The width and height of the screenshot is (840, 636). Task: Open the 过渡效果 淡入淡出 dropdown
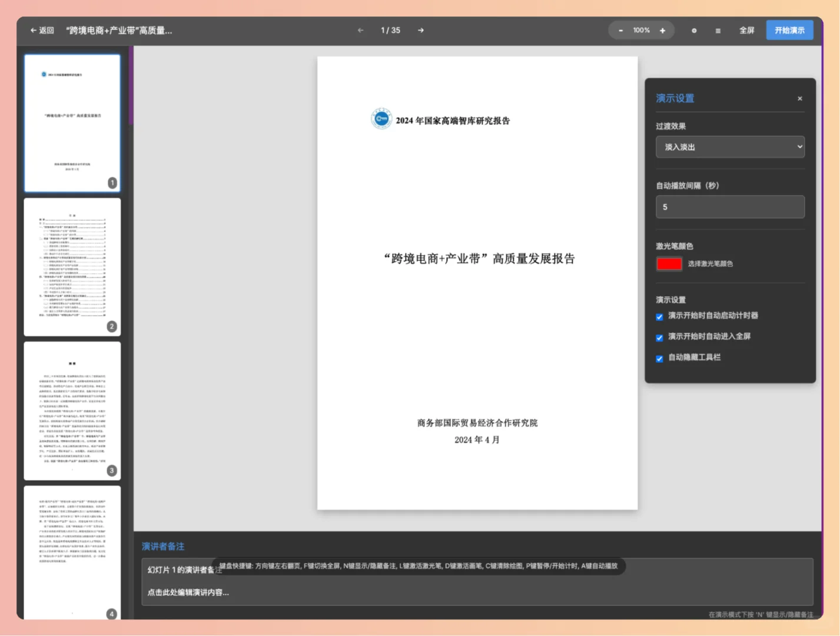tap(730, 147)
